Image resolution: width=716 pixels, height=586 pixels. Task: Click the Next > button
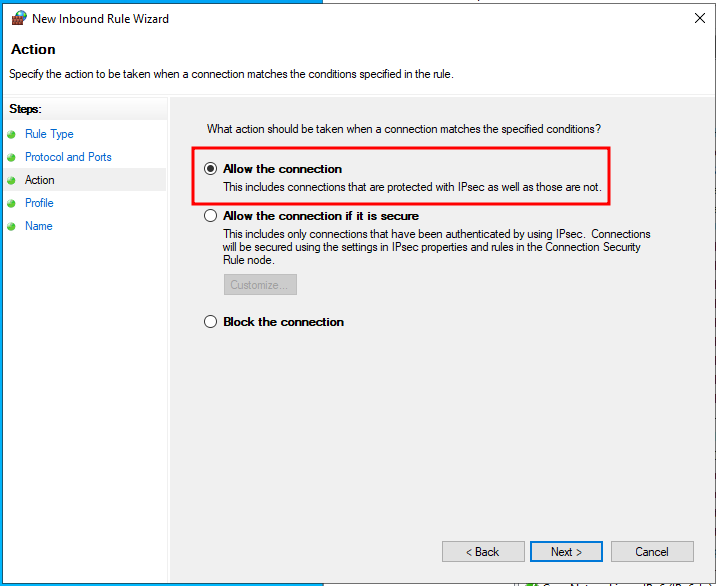(566, 552)
